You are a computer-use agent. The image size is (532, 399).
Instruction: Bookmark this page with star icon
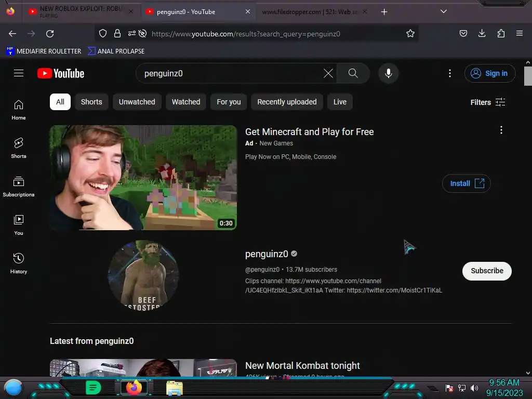click(410, 33)
